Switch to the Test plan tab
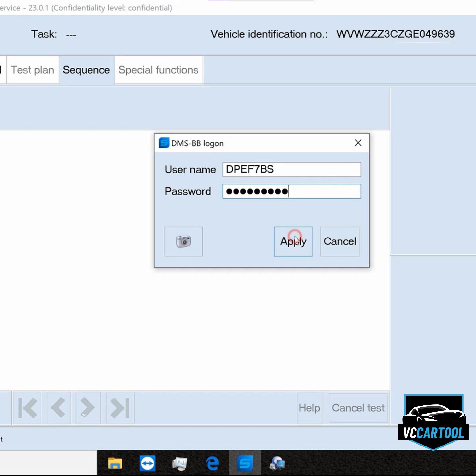This screenshot has width=476, height=476. (x=33, y=70)
